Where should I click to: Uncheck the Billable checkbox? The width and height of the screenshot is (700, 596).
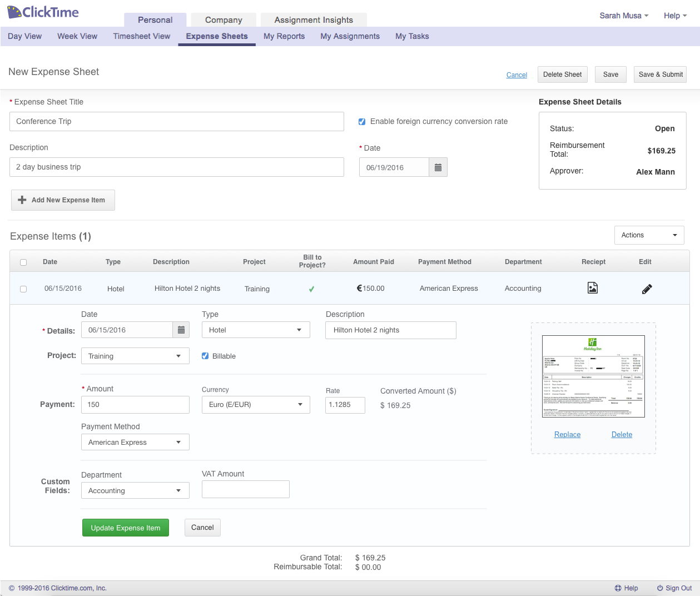point(205,356)
